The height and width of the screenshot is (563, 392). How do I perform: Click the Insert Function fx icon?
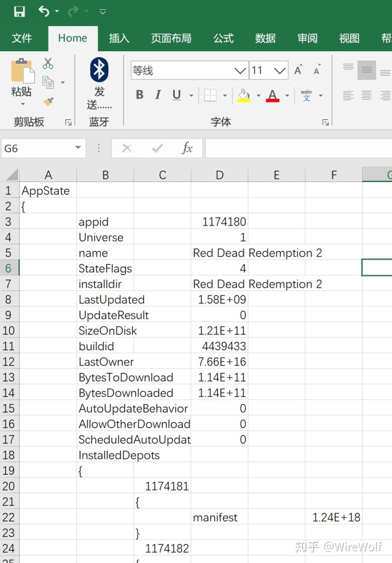pyautogui.click(x=187, y=148)
